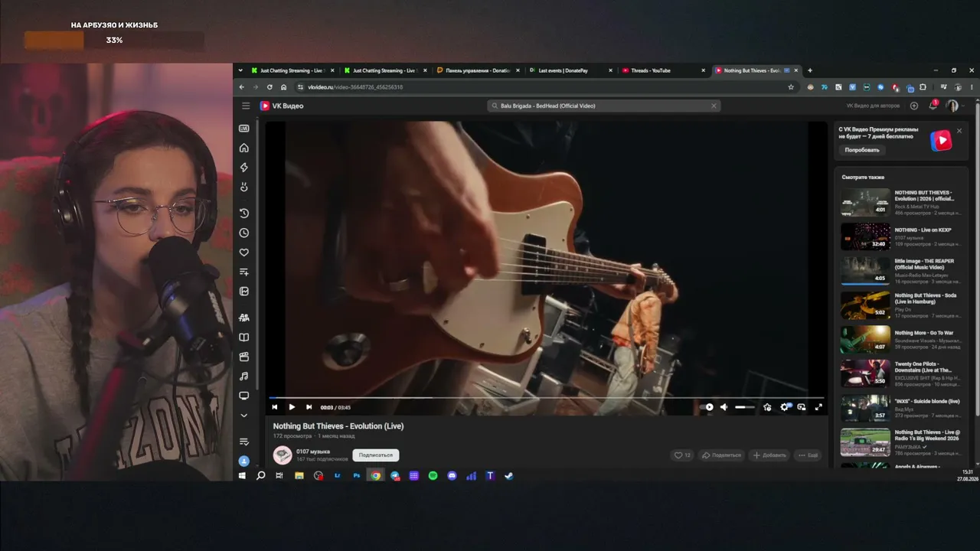This screenshot has height=551, width=980.
Task: Open the 0107 музыка channel name
Action: pyautogui.click(x=313, y=452)
